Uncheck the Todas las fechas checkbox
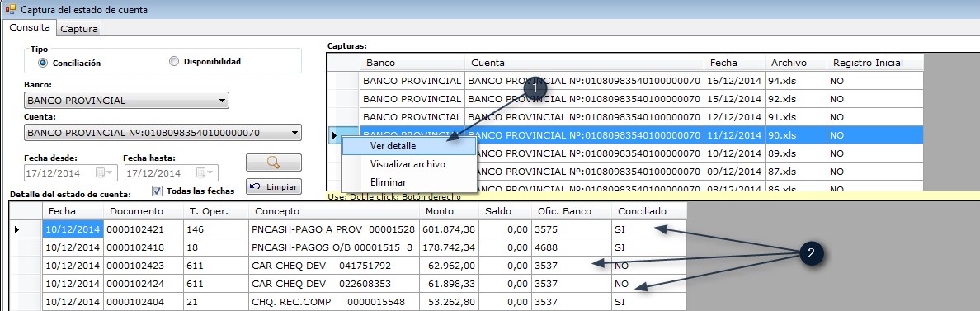Viewport: 980px width, 311px height. click(158, 191)
